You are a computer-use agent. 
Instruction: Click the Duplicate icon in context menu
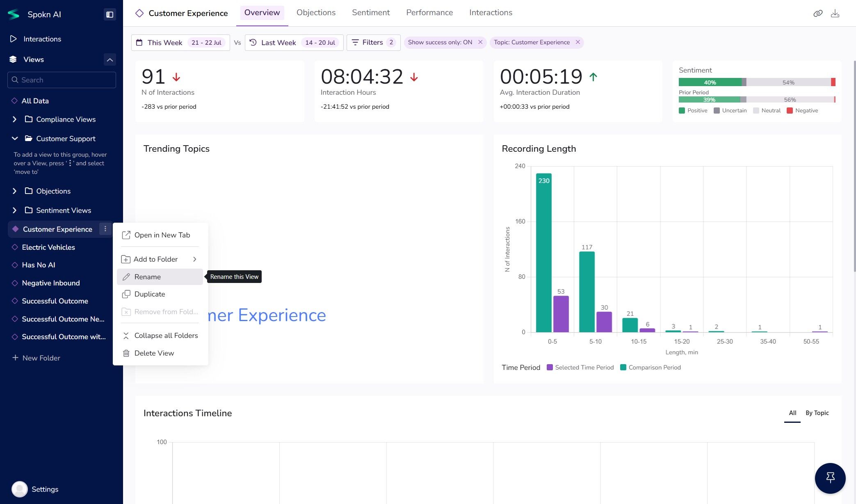click(x=126, y=294)
